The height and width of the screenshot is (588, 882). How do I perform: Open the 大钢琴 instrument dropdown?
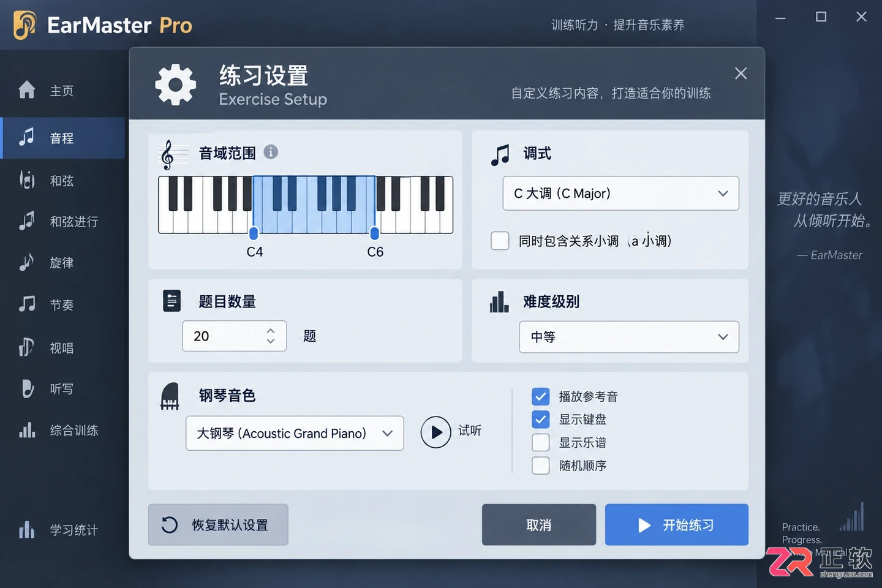coord(295,433)
